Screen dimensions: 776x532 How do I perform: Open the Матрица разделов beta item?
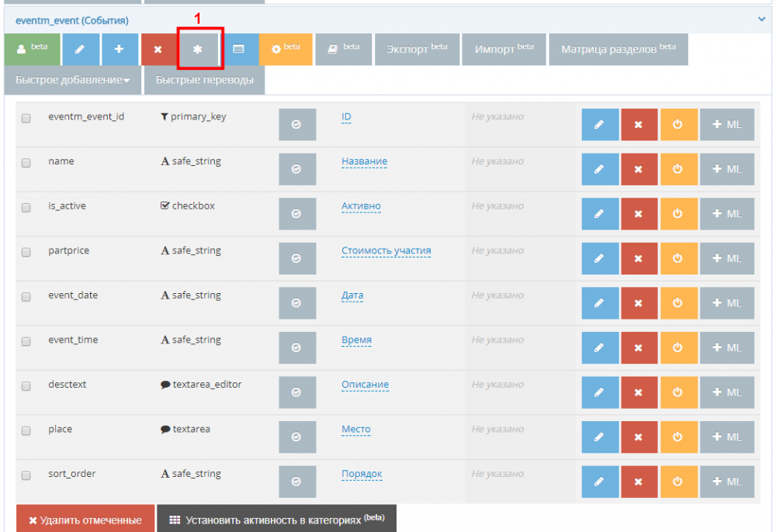618,49
